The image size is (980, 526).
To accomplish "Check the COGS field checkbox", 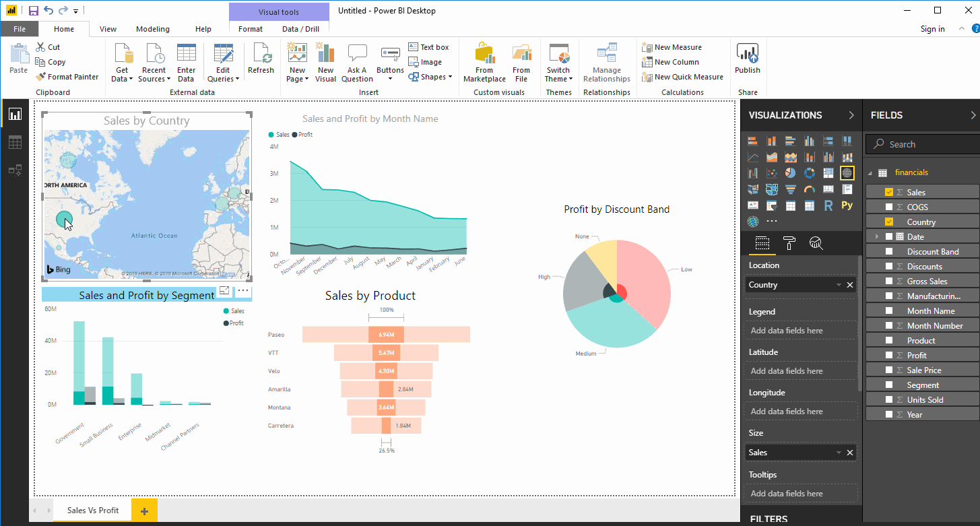I will pyautogui.click(x=889, y=207).
